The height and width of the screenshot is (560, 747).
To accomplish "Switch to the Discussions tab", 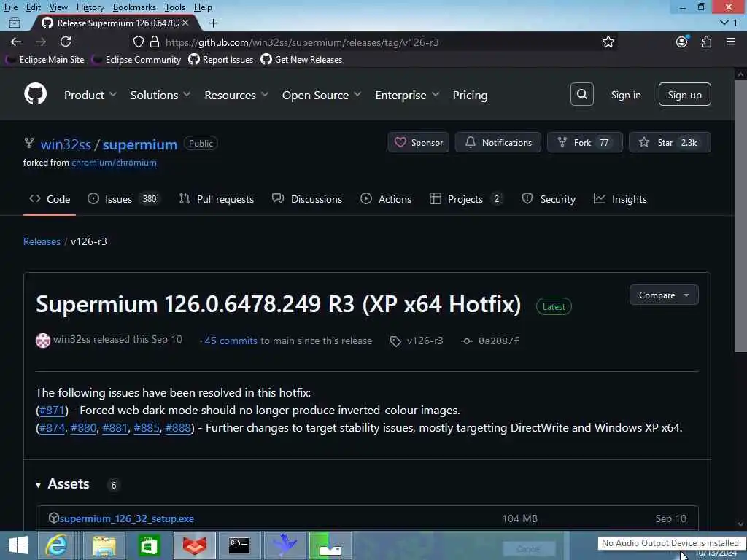I will [x=307, y=199].
